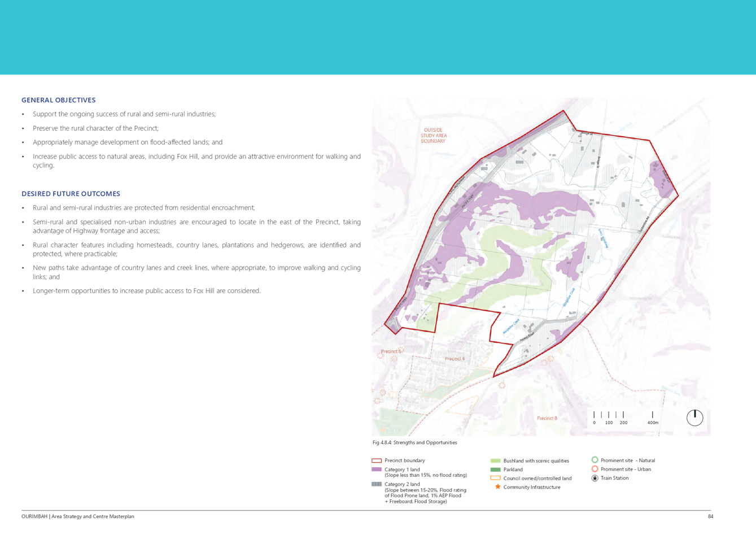Click the Train Station legend icon
Image resolution: width=756 pixels, height=535 pixels.
pyautogui.click(x=595, y=478)
